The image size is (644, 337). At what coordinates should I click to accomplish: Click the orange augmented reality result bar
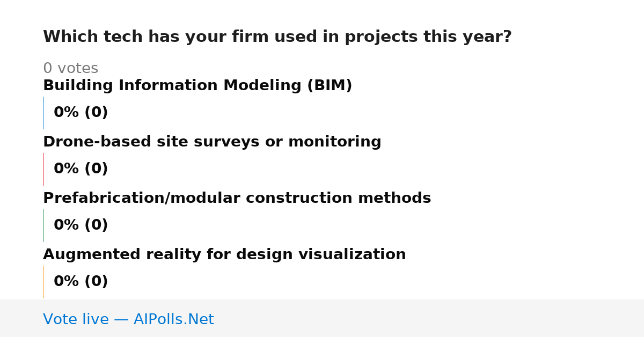click(x=43, y=282)
